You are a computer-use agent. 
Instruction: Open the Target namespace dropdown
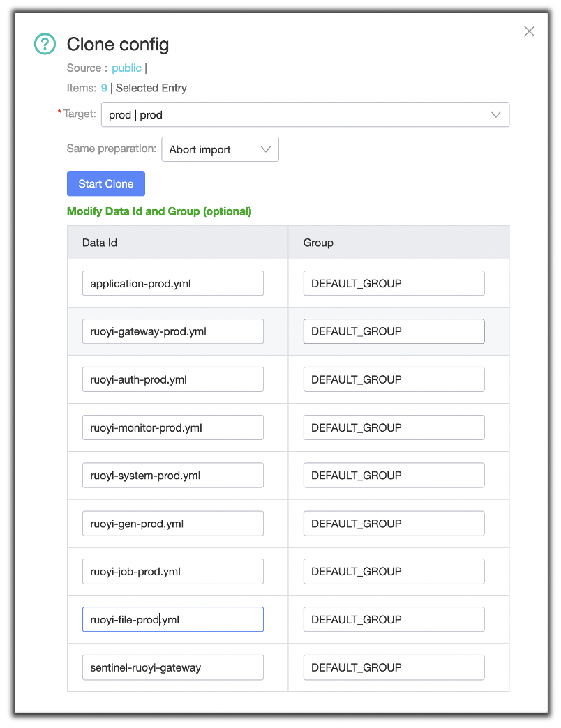click(x=305, y=114)
